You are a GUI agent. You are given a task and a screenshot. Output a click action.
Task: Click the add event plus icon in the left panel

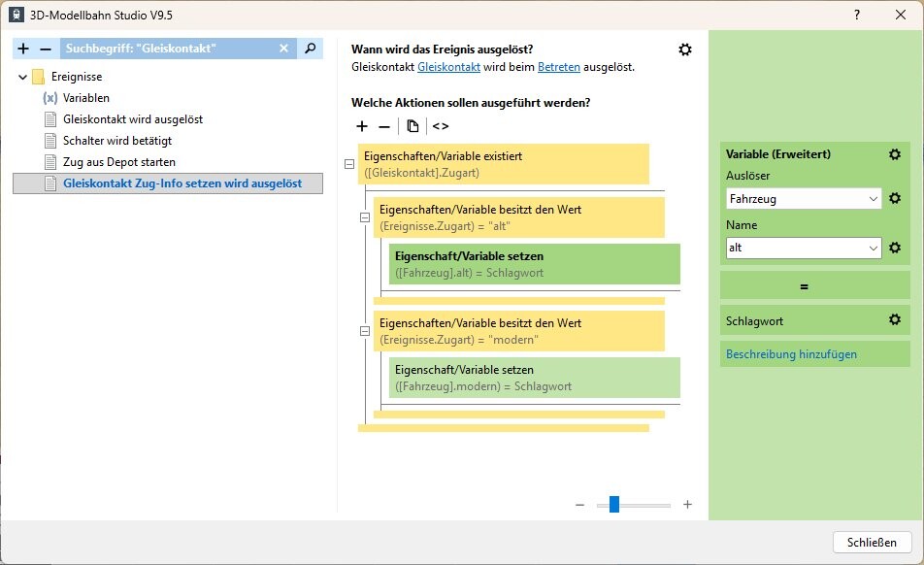coord(23,49)
